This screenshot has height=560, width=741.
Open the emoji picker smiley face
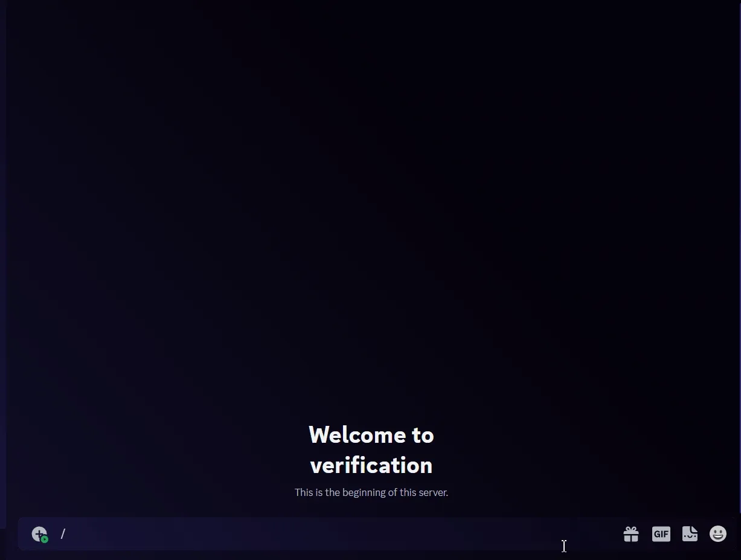coord(718,534)
